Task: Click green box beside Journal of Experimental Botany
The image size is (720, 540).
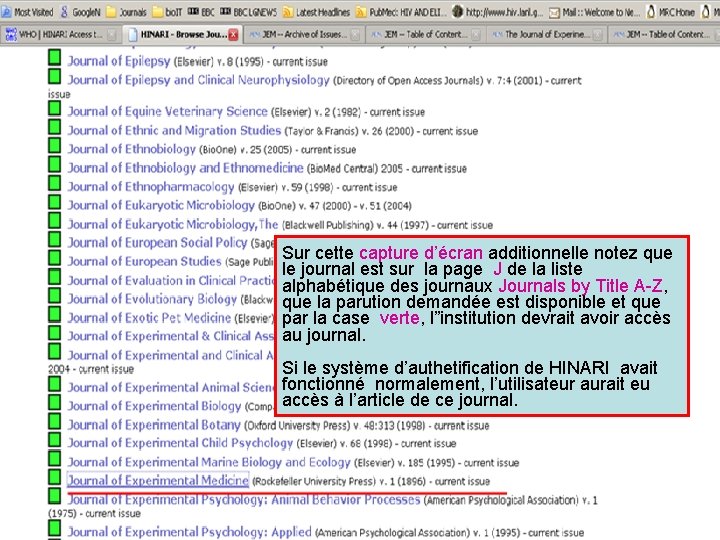Action: pyautogui.click(x=55, y=421)
